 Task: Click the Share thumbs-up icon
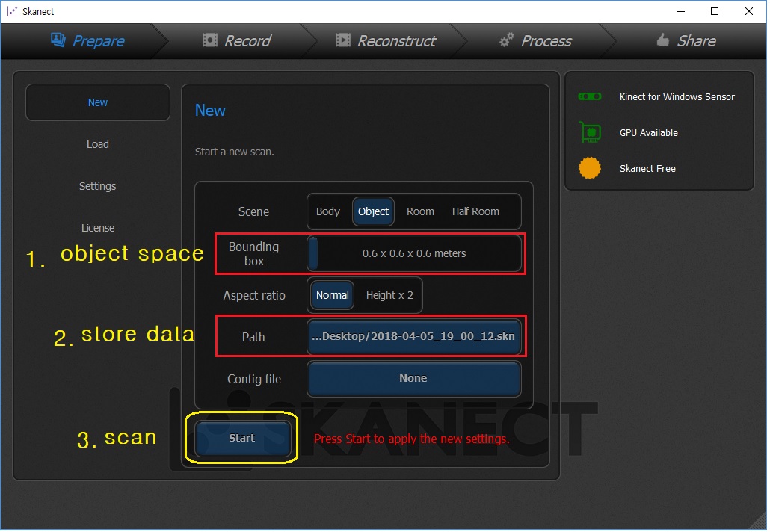[663, 40]
